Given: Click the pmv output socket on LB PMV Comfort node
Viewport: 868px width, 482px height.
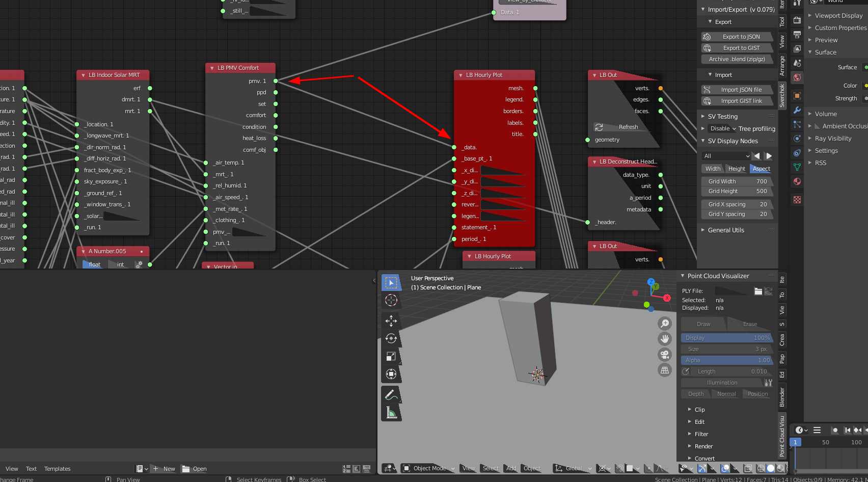Looking at the screenshot, I should click(275, 81).
